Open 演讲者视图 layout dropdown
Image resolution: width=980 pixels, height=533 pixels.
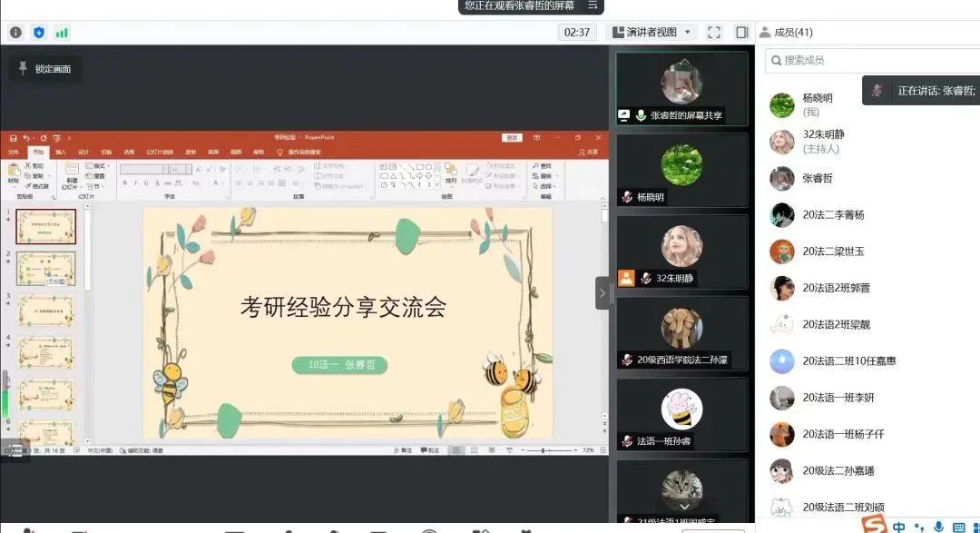(x=652, y=32)
